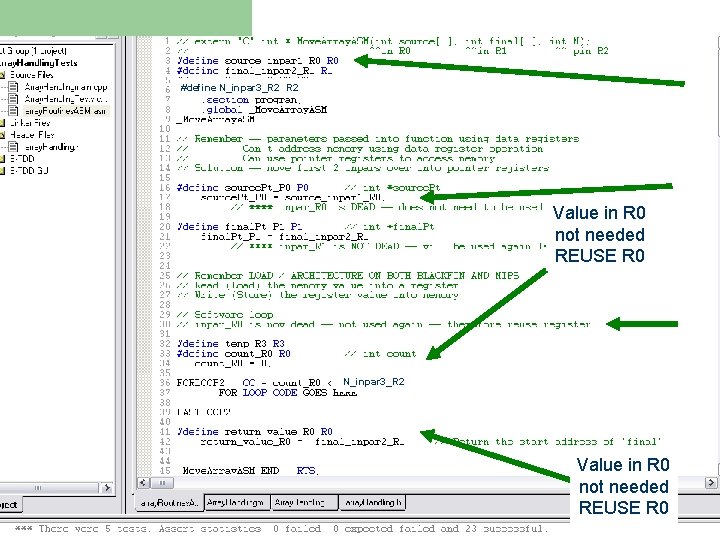This screenshot has height=540, width=720.
Task: Click '#define temp_R3 R3' on line 32
Action: [x=231, y=343]
